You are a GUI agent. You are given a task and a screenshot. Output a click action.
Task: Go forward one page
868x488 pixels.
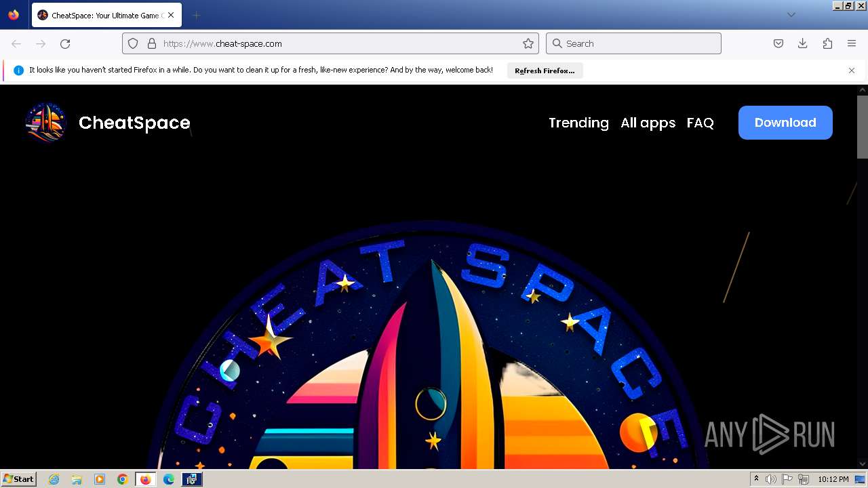click(x=41, y=43)
